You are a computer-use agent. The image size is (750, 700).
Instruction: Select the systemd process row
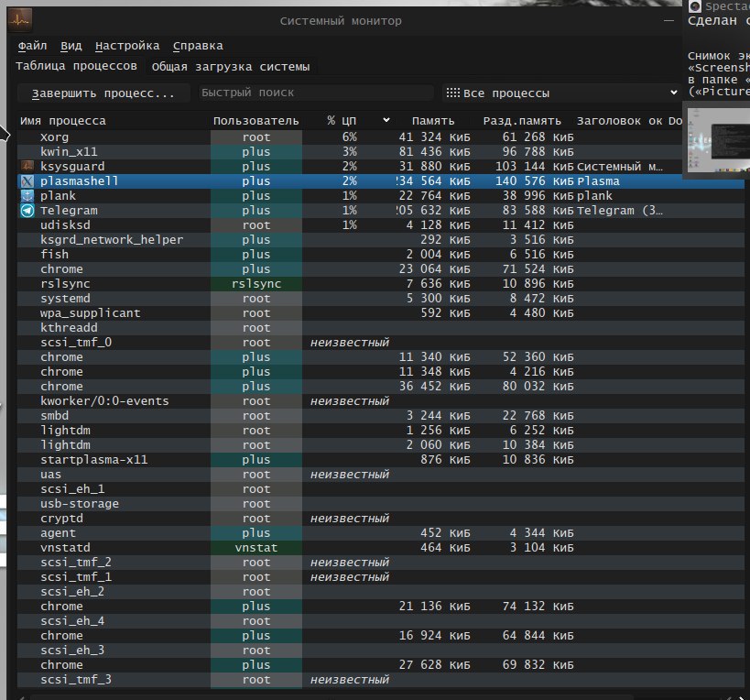tap(380, 298)
